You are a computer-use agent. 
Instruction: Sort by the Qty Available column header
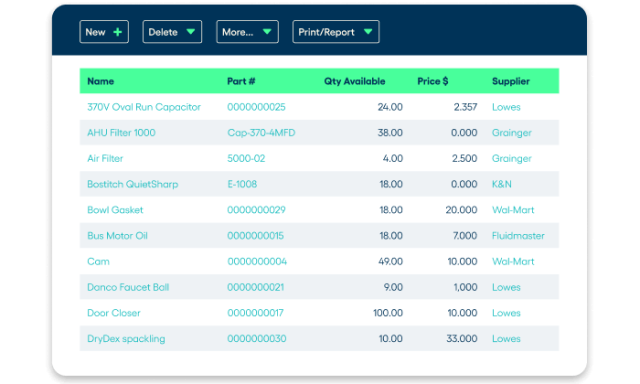click(x=354, y=81)
